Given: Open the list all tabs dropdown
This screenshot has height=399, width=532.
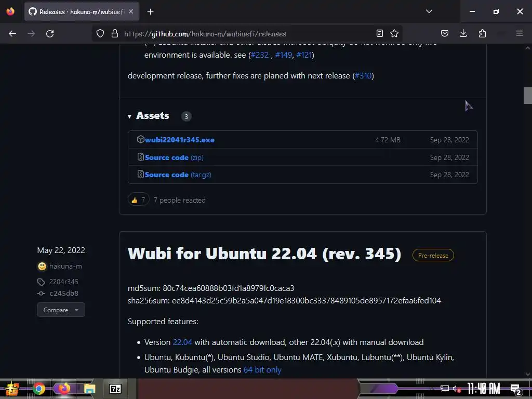Looking at the screenshot, I should point(429,11).
